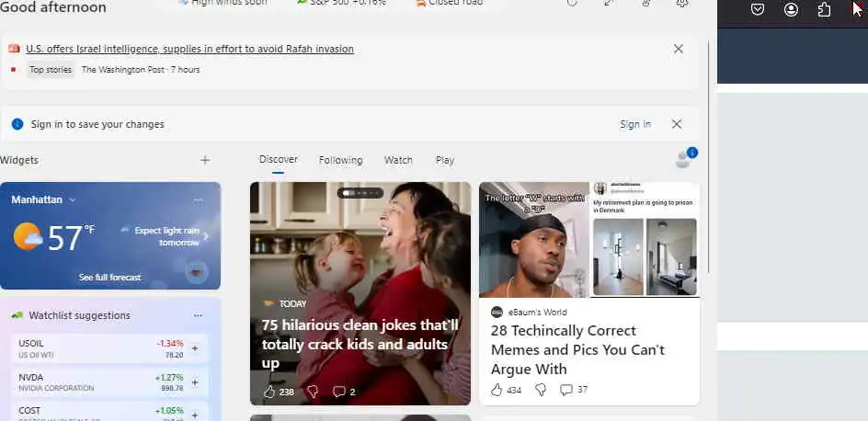Switch to the Following tab
Screen dimensions: 868x421
pos(340,160)
